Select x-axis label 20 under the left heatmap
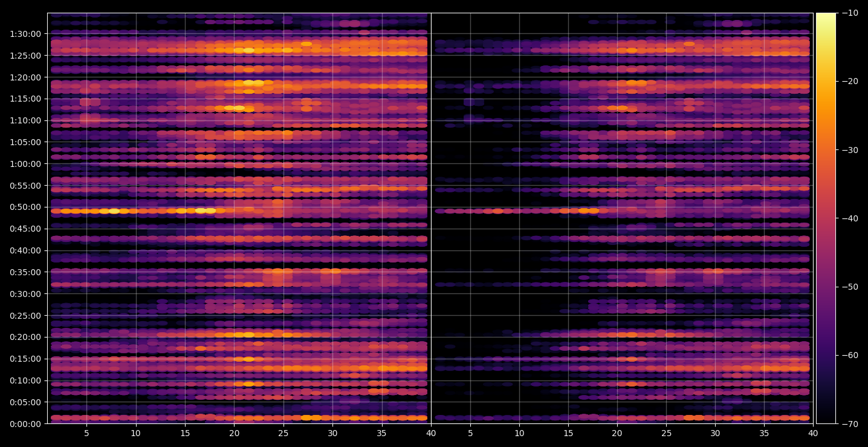The height and width of the screenshot is (447, 868). click(234, 433)
